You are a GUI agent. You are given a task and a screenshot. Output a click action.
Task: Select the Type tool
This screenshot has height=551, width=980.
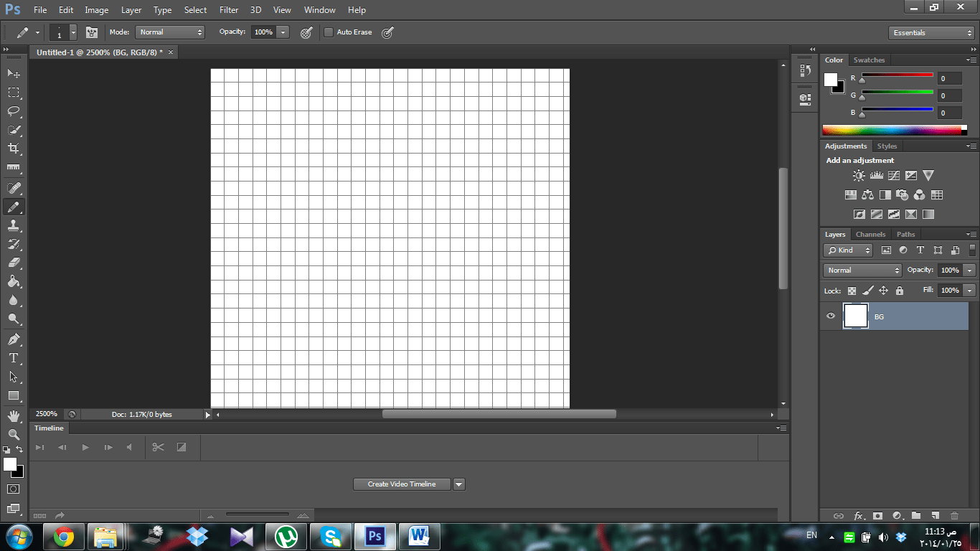13,358
